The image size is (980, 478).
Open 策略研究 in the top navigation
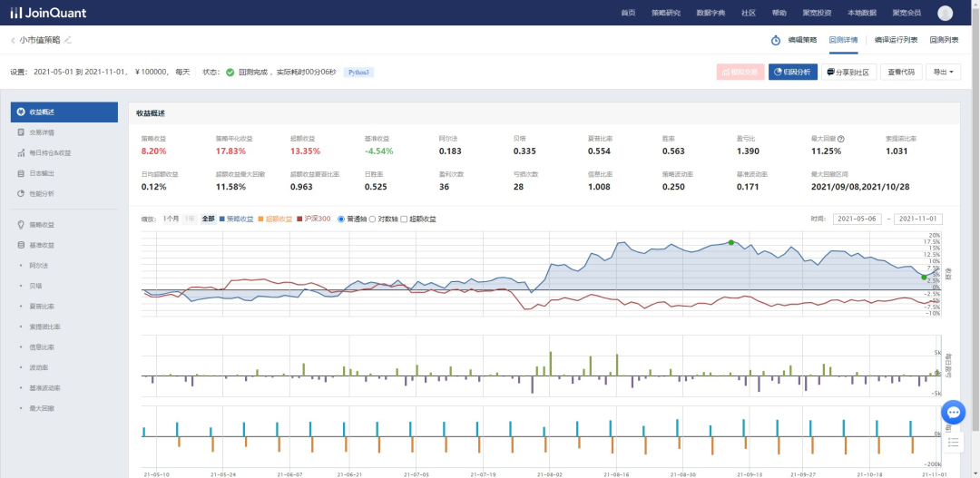click(666, 13)
